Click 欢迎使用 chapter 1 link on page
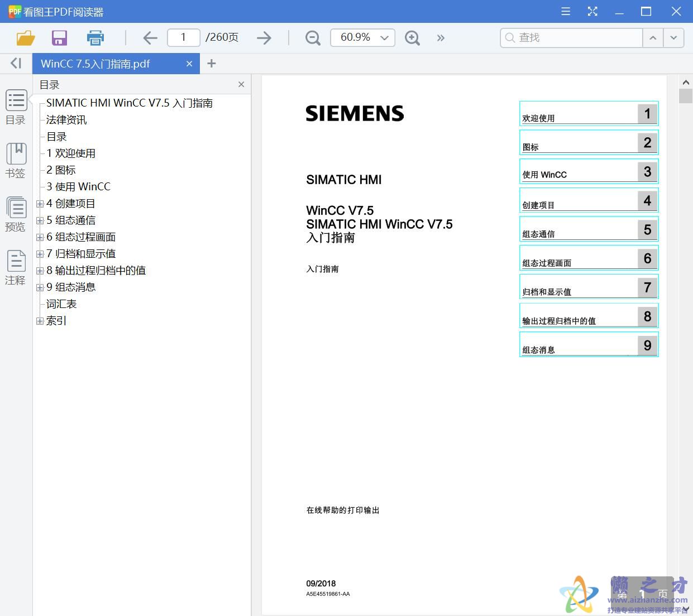 pyautogui.click(x=589, y=114)
